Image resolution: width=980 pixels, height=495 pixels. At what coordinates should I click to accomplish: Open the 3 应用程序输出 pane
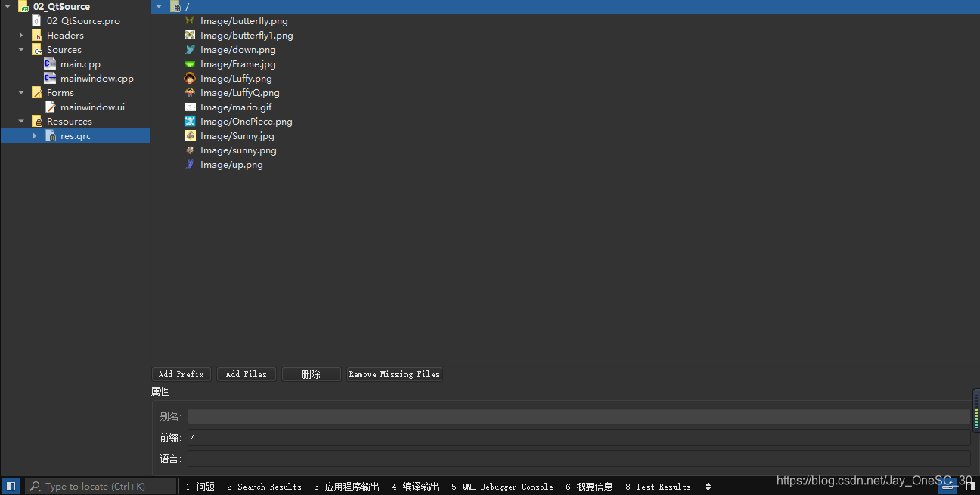(x=347, y=487)
